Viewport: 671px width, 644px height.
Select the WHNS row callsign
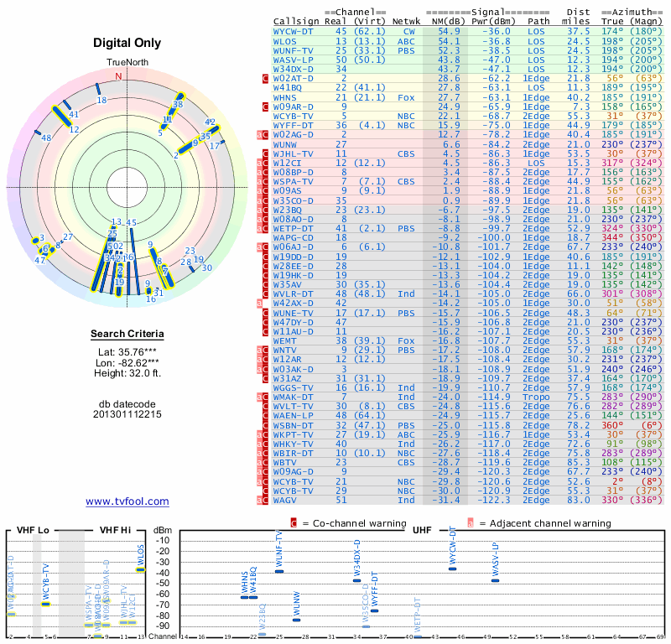click(284, 97)
